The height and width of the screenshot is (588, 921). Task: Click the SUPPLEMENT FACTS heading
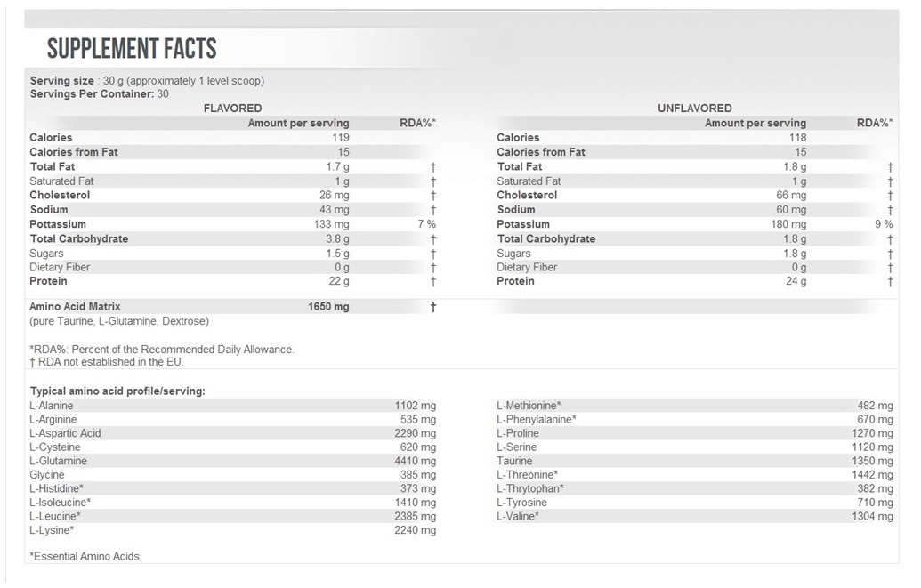click(132, 49)
